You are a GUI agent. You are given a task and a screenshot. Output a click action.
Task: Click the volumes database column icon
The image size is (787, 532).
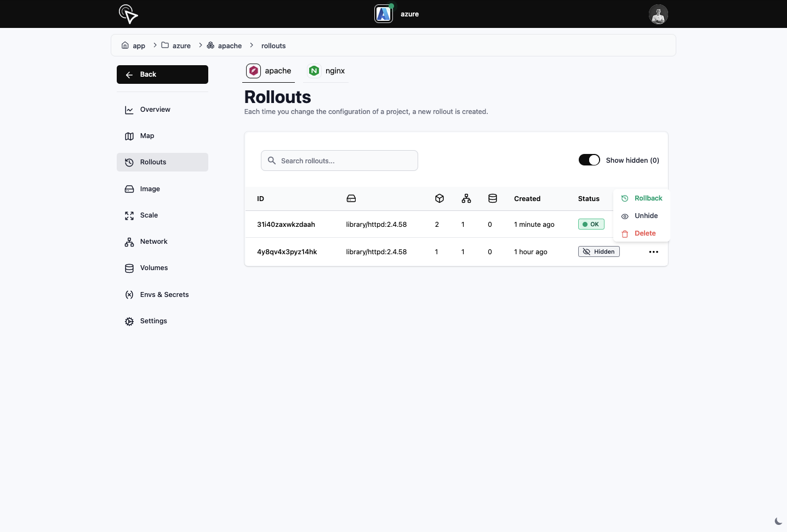[493, 199]
